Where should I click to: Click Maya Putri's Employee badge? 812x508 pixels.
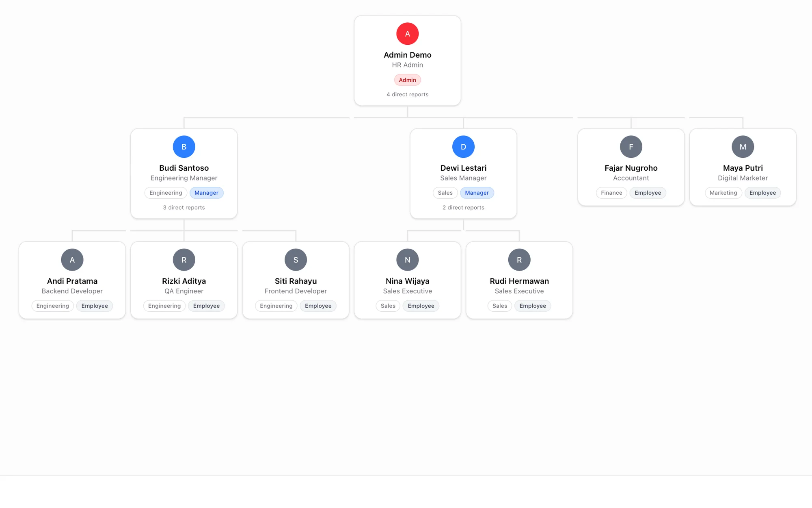click(x=762, y=193)
